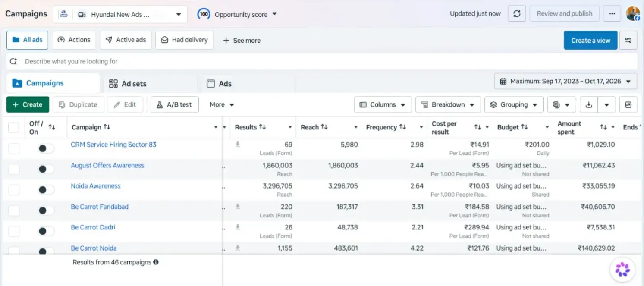Sort by Reach column arrows

[x=324, y=127]
